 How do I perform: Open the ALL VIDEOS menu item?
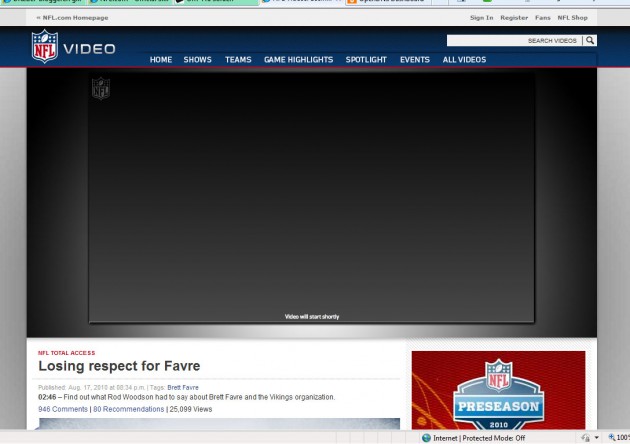464,60
